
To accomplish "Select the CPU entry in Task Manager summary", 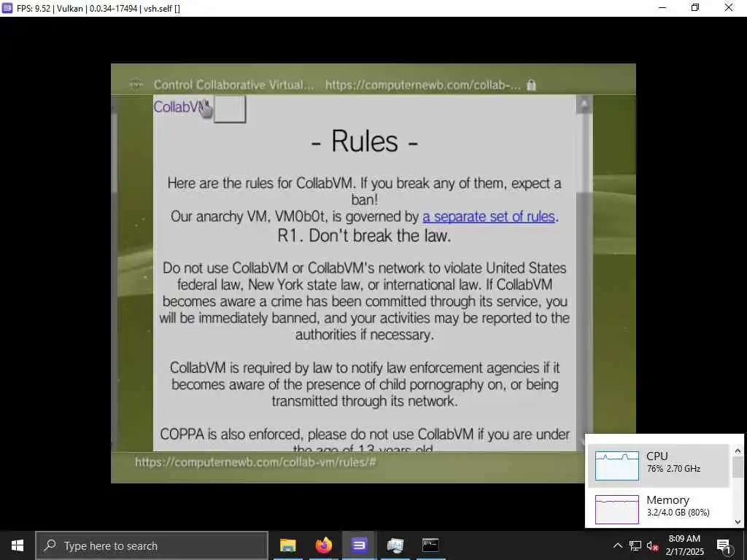I will 659,466.
